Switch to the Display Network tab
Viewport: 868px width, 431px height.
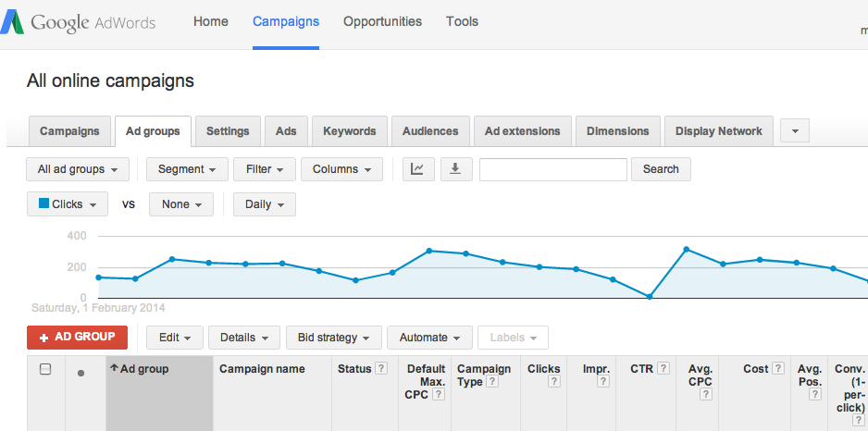[718, 131]
